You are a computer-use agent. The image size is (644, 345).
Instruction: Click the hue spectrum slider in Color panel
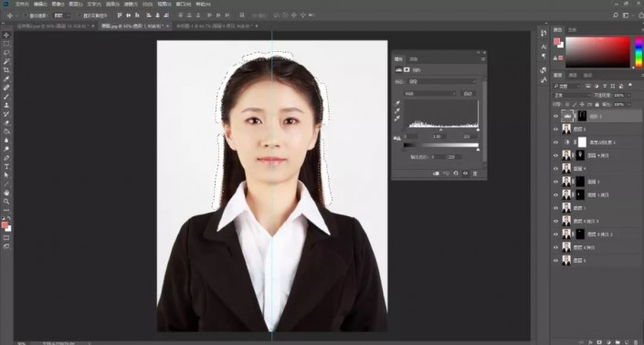[639, 52]
